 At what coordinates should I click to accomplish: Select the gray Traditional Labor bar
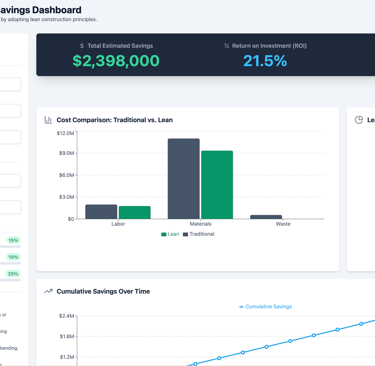pyautogui.click(x=101, y=212)
